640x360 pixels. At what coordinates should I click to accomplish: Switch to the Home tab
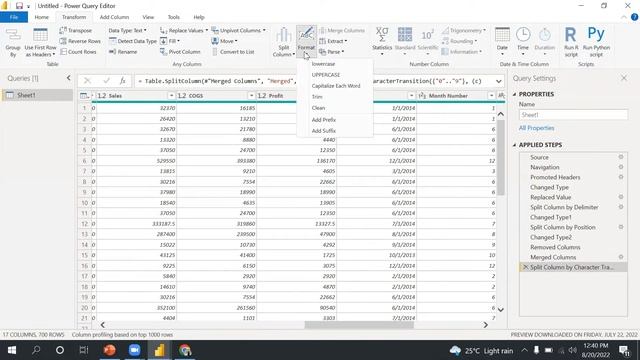coord(41,17)
